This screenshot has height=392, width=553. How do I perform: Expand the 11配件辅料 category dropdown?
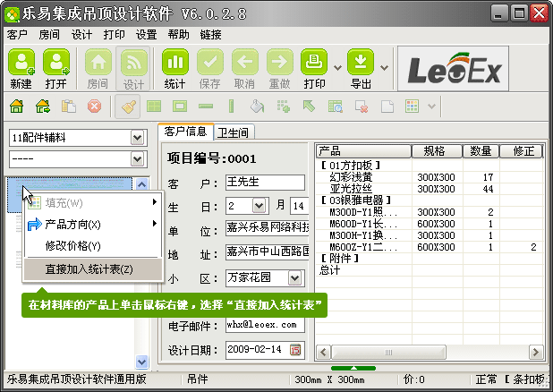137,138
